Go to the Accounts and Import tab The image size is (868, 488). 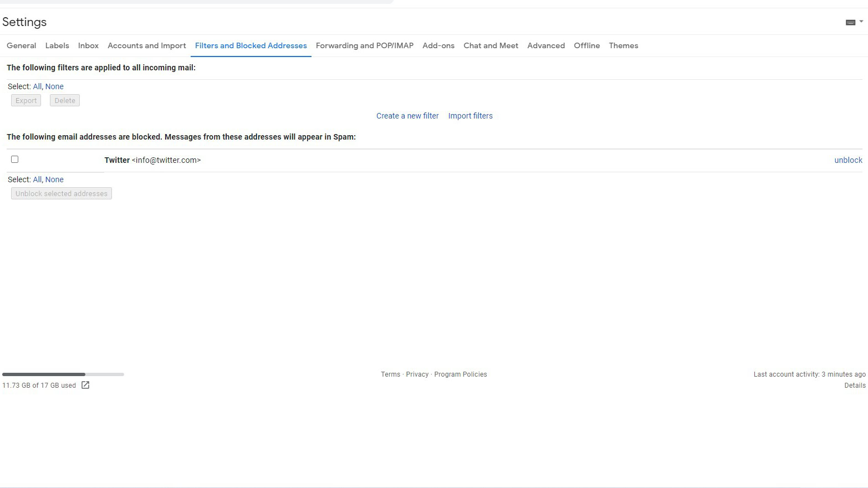point(147,45)
